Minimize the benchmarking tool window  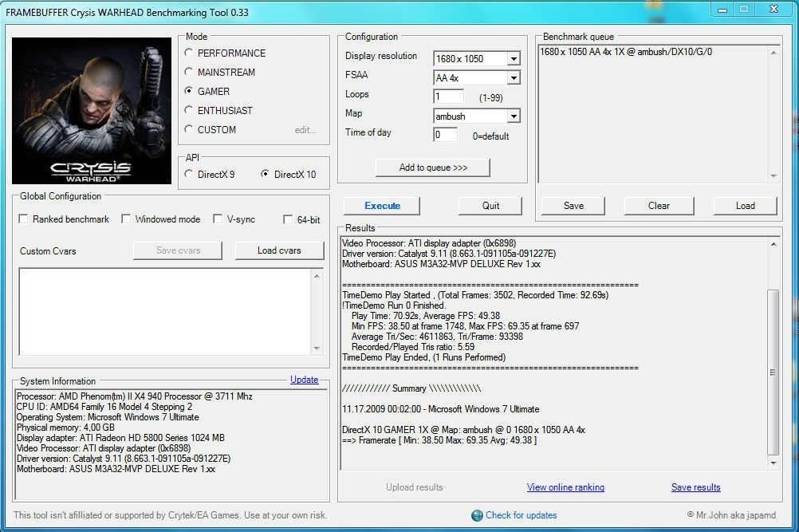722,10
